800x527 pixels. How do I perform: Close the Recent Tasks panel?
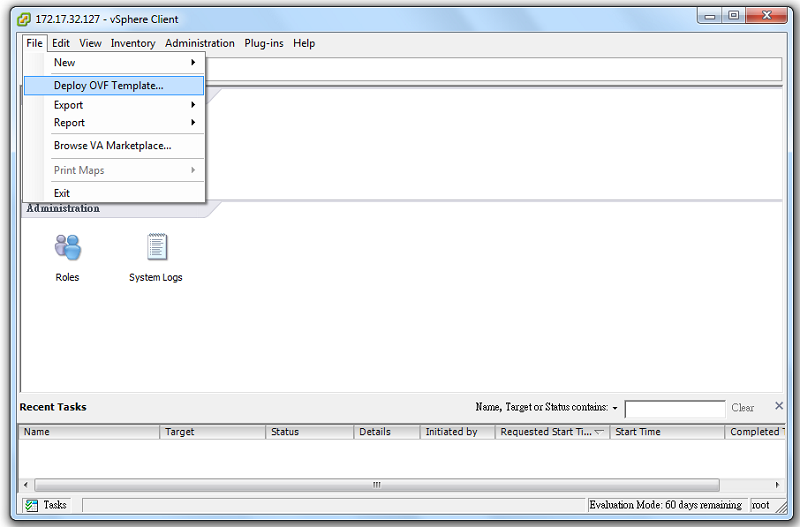click(x=779, y=406)
